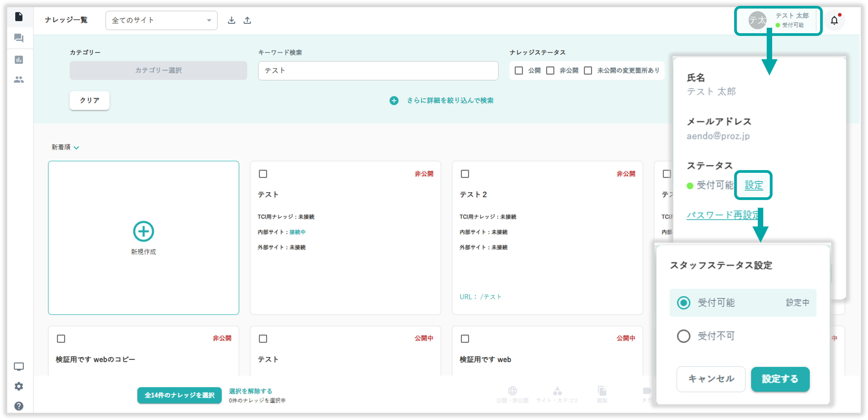Check the 非公開 status checkbox

point(550,70)
